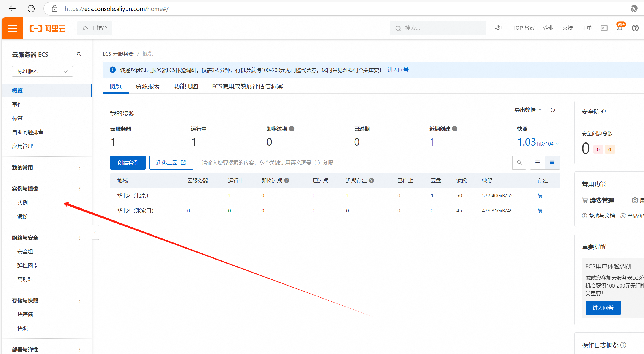Collapse the left sidebar using the arrow handle

coord(95,232)
